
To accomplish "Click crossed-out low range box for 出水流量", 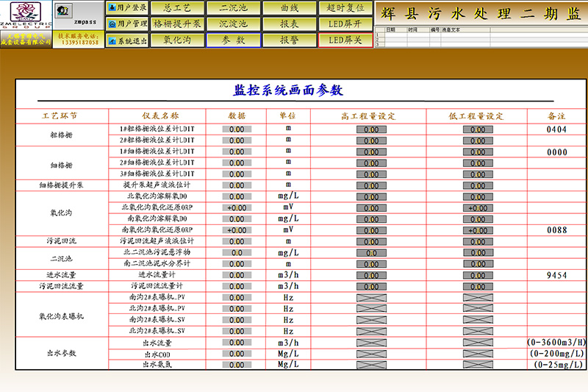I will (x=478, y=343).
